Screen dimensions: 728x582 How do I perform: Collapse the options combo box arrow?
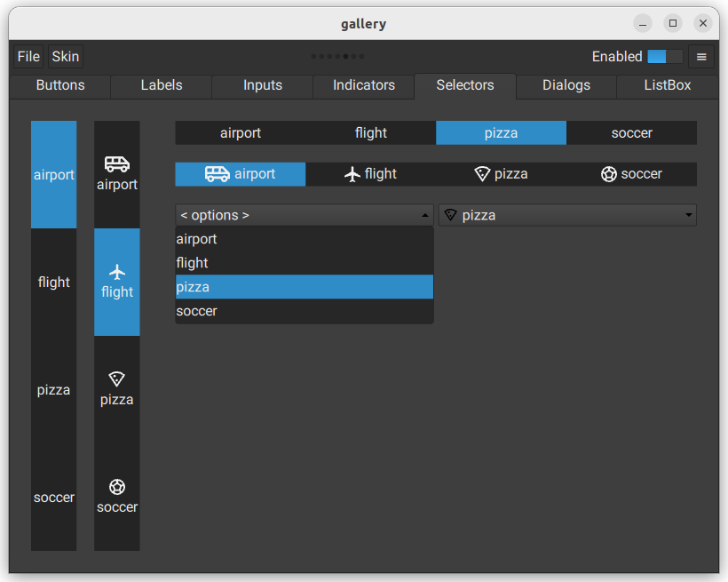(425, 215)
